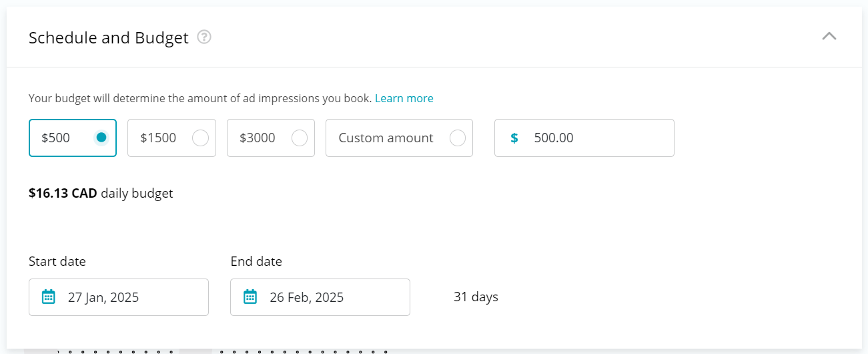Click the Start date calendar icon
Screen dimensions: 868x354
click(x=49, y=297)
